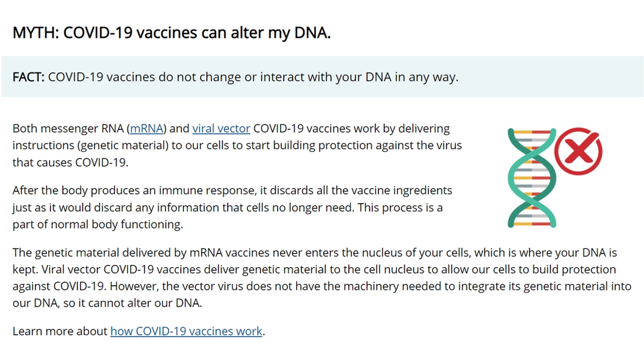644x362 pixels.
Task: Click the Learn more about text
Action: [x=60, y=331]
